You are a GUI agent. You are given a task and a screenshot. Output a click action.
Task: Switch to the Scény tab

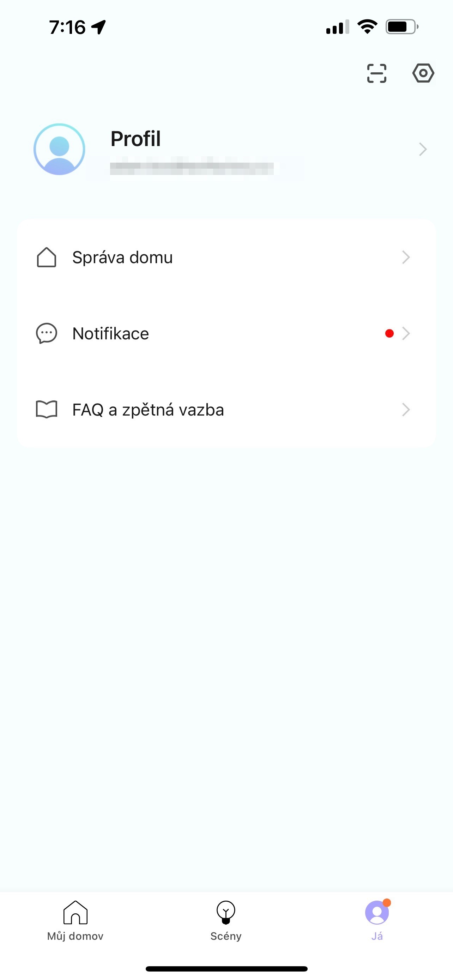click(226, 921)
